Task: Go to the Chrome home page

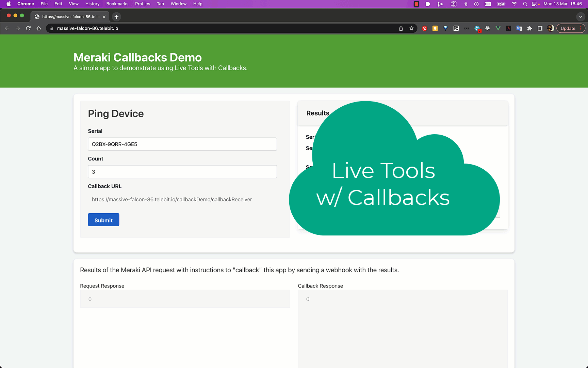Action: 39,28
